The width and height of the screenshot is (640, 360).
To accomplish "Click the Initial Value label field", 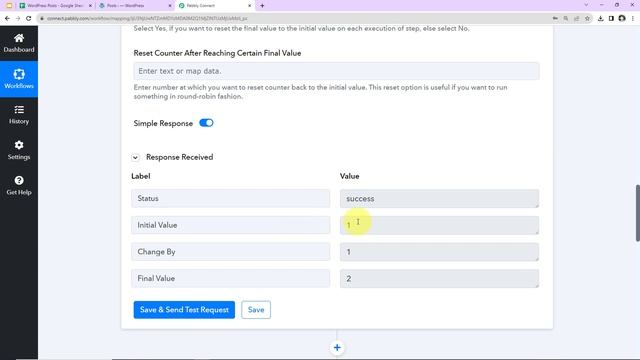I will tap(231, 225).
